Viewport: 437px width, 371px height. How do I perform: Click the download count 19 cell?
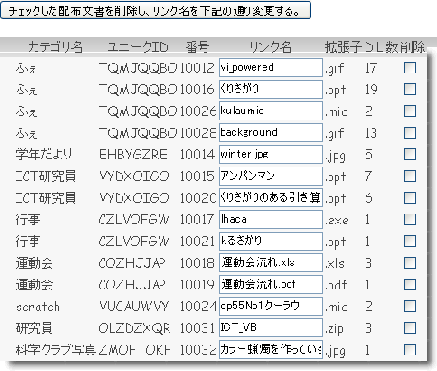point(371,89)
